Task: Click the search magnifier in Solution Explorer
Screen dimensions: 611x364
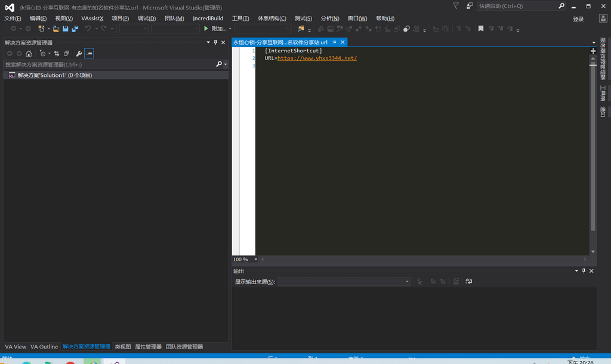Action: [x=219, y=64]
